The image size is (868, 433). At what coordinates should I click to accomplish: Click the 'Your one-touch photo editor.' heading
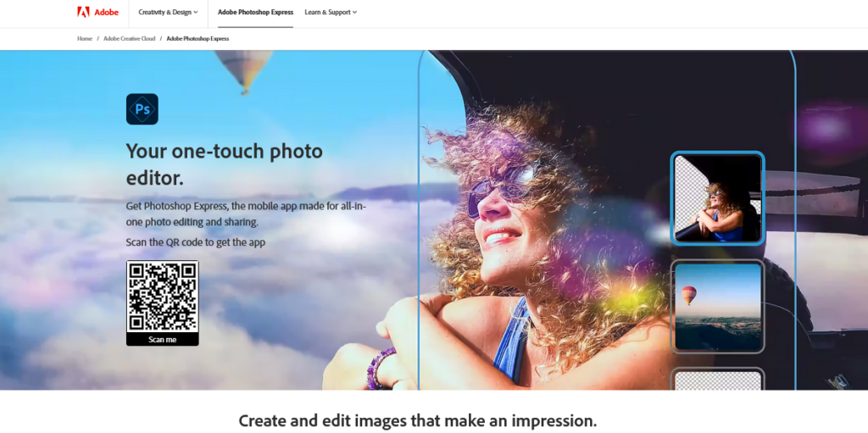pos(224,164)
